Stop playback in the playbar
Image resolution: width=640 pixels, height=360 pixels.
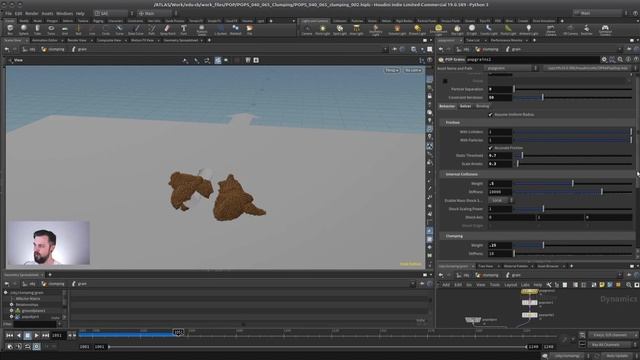27,336
